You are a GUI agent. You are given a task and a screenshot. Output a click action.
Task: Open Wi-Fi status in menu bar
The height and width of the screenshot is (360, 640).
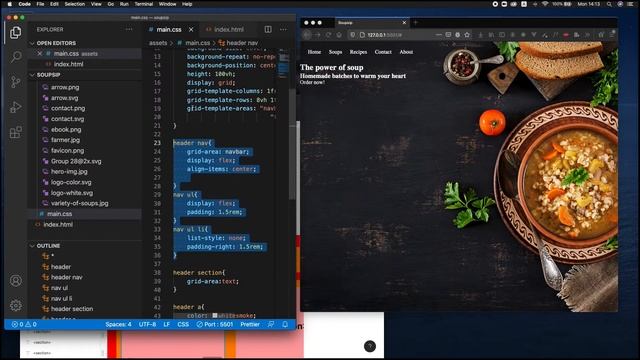545,4
